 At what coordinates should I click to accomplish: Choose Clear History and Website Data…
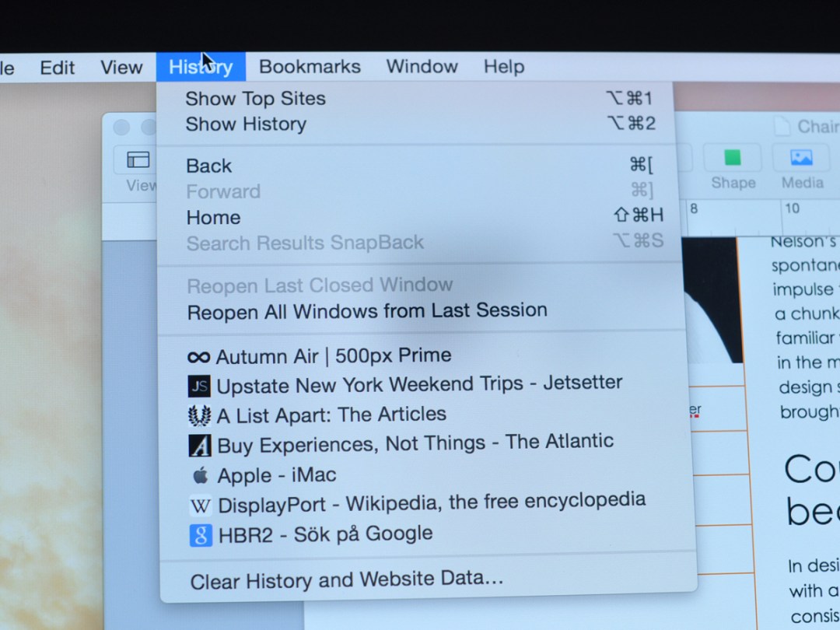click(x=429, y=580)
